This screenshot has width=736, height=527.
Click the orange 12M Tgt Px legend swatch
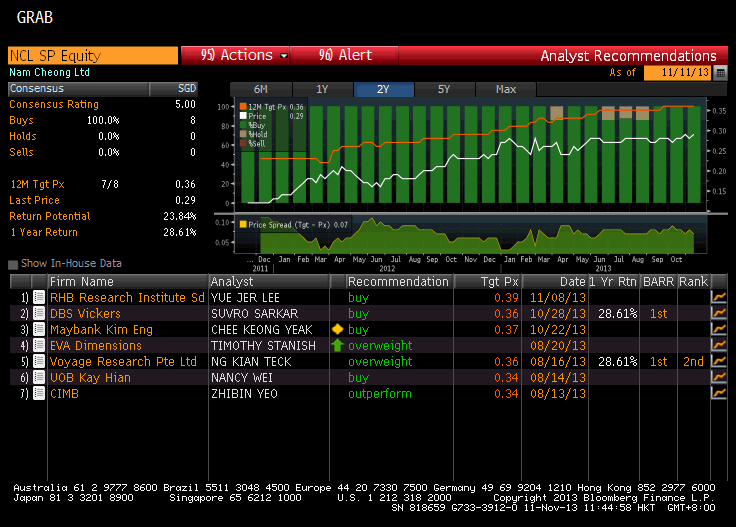pyautogui.click(x=243, y=107)
